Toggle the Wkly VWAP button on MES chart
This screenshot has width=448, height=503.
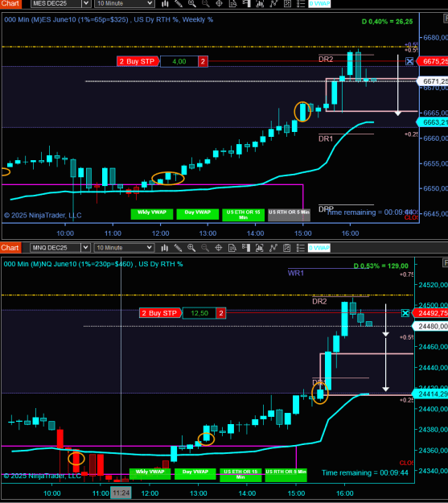[x=152, y=214]
